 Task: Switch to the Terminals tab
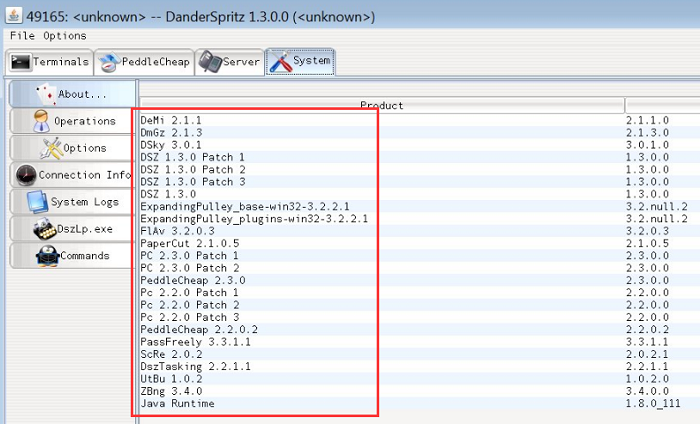coord(50,62)
